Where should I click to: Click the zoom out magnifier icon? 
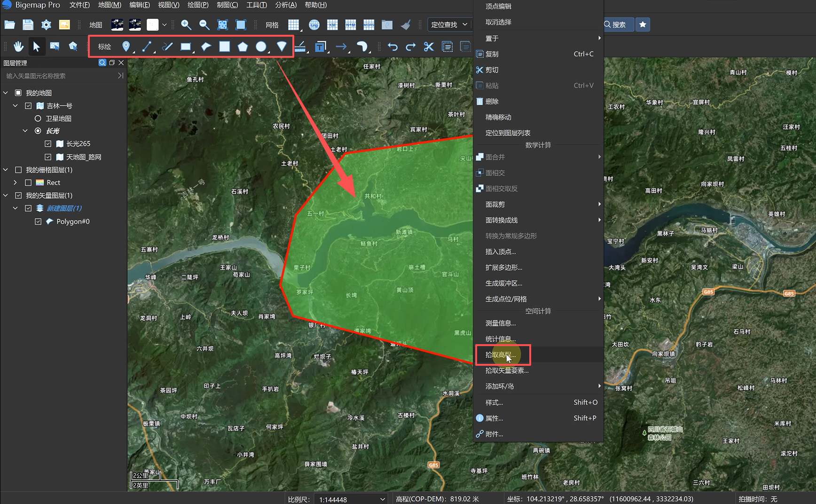coord(204,25)
